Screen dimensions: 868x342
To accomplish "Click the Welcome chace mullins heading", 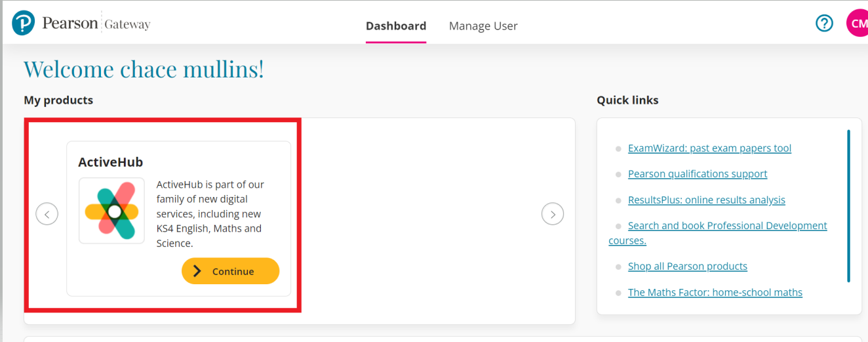I will pyautogui.click(x=144, y=69).
